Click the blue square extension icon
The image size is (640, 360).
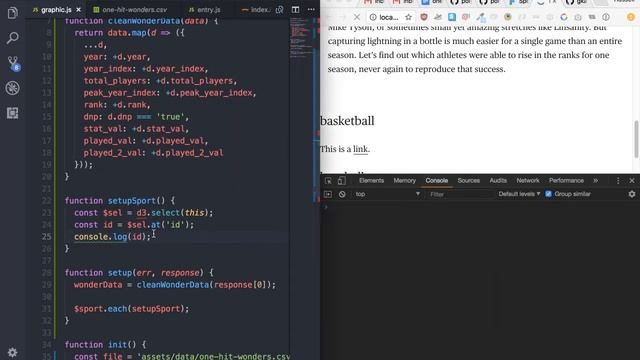[452, 17]
